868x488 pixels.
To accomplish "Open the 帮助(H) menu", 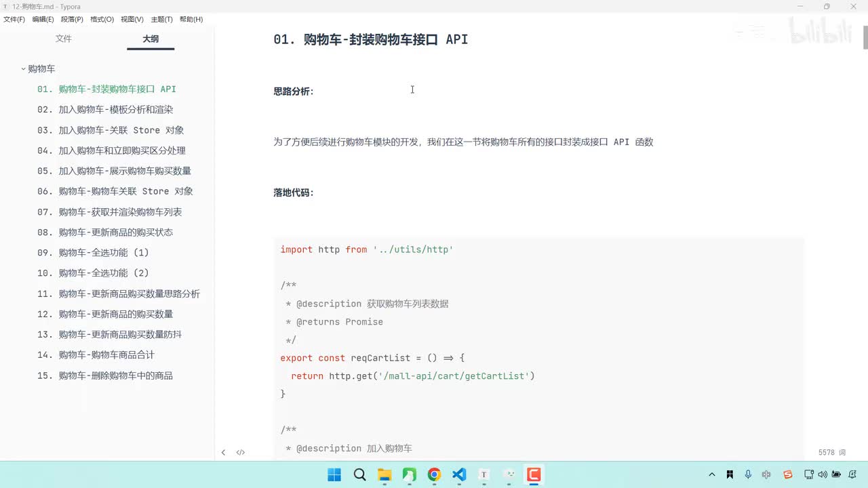I will pyautogui.click(x=191, y=20).
